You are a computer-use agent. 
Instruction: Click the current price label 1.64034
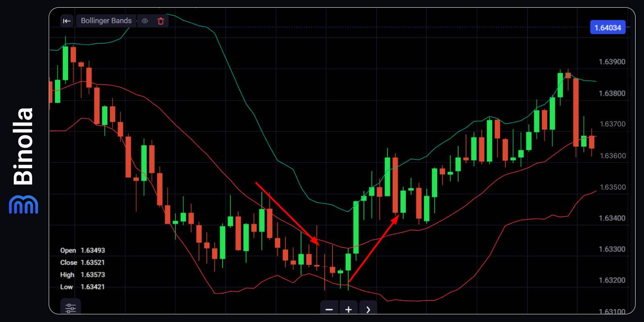(x=608, y=27)
